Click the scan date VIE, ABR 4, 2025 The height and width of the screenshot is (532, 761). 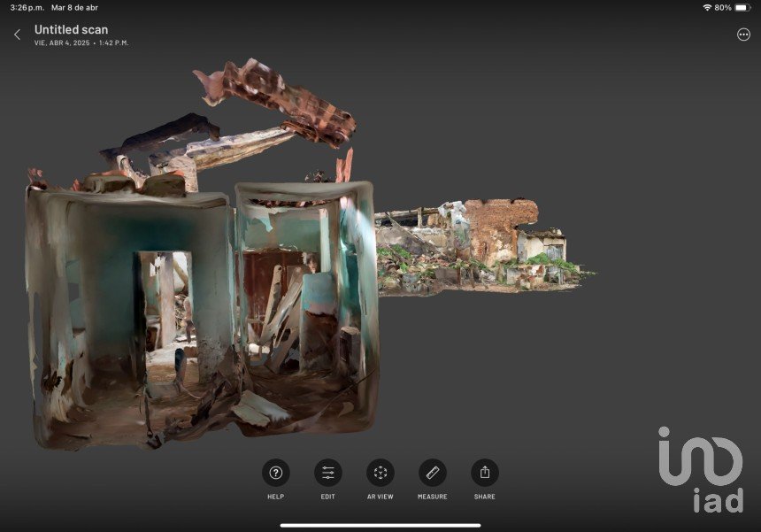62,42
